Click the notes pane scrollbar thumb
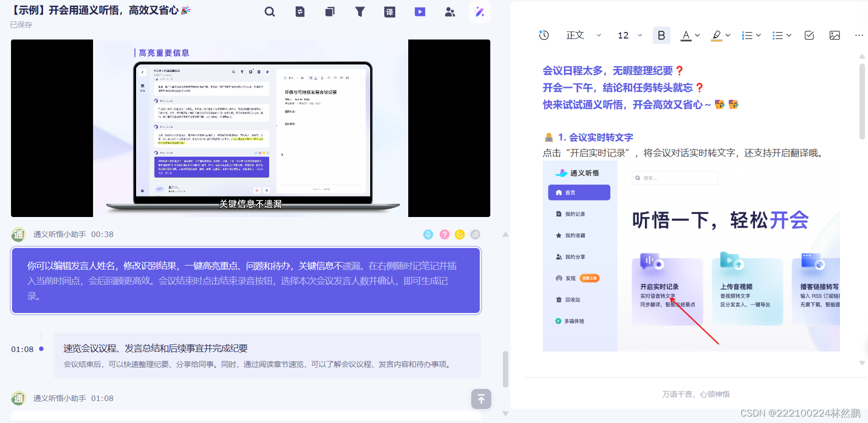 pyautogui.click(x=862, y=101)
